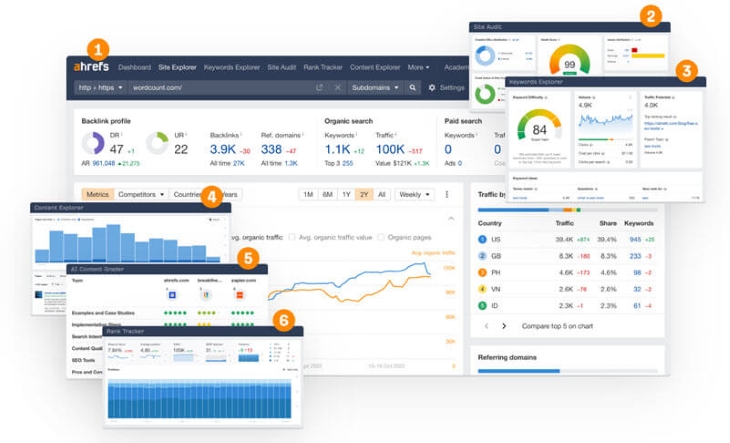Click the zapier.com icon in AI Content Grader

(240, 295)
